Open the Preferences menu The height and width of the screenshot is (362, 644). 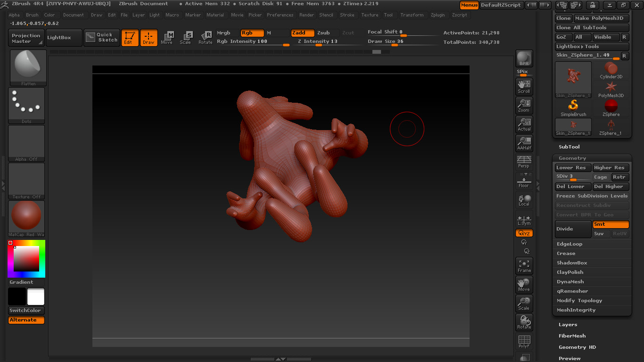pyautogui.click(x=280, y=15)
